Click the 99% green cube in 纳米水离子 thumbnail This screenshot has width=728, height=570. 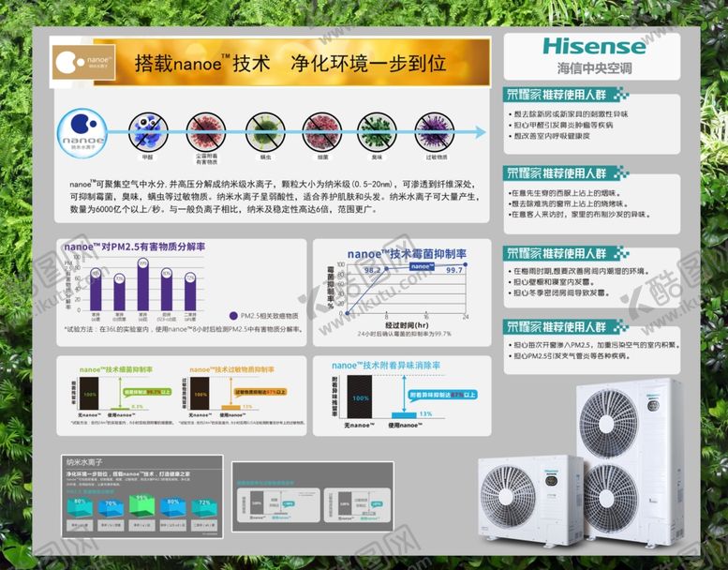point(141,506)
